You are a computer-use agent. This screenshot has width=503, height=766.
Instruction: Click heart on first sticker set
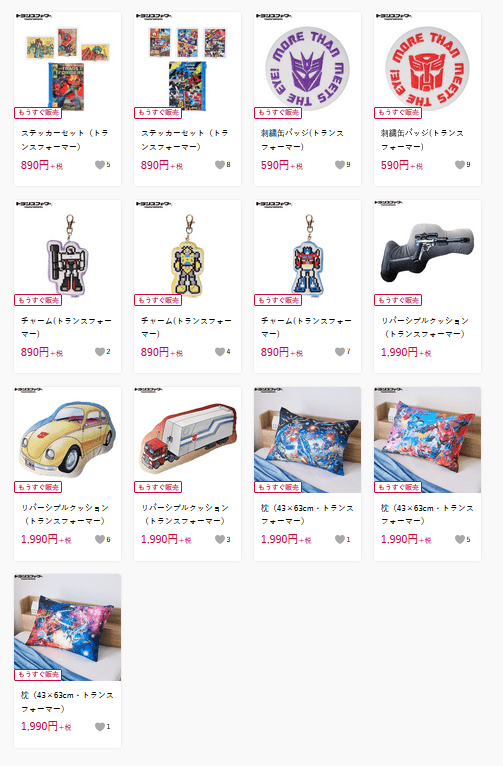click(x=100, y=165)
